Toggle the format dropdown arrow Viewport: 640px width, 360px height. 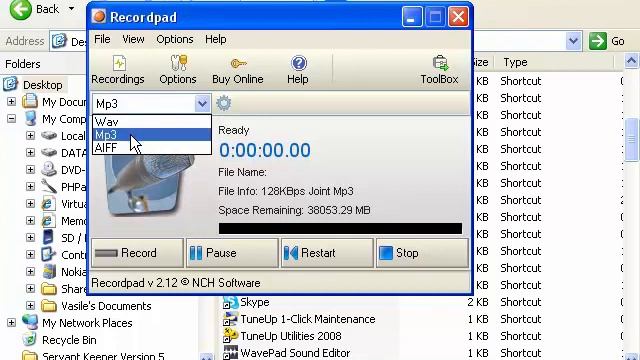tap(202, 104)
